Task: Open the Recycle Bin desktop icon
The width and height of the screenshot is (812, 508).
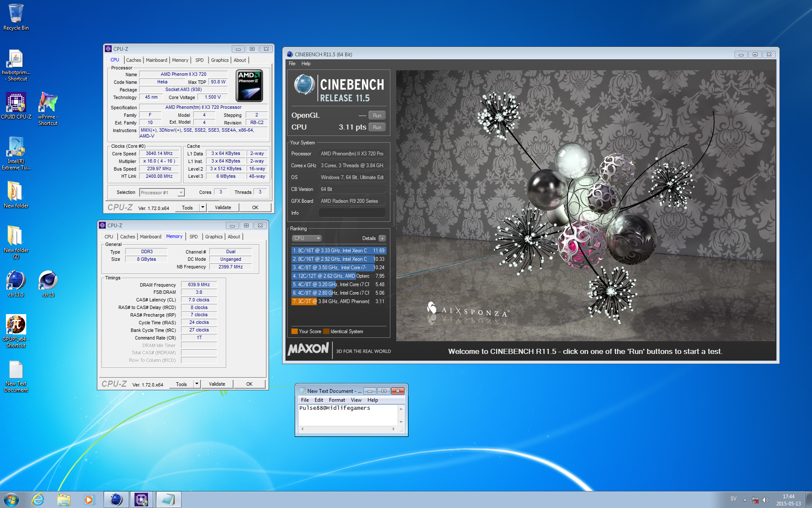Action: (16, 17)
